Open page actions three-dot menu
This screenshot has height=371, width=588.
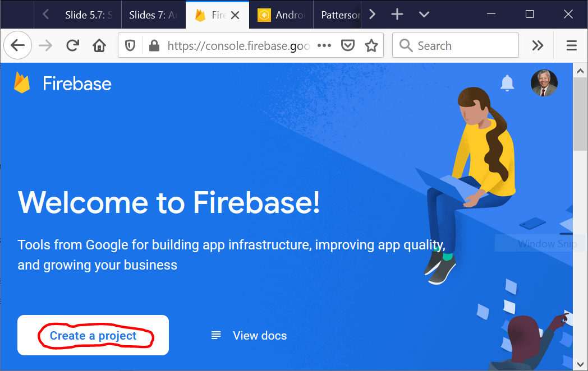(324, 46)
